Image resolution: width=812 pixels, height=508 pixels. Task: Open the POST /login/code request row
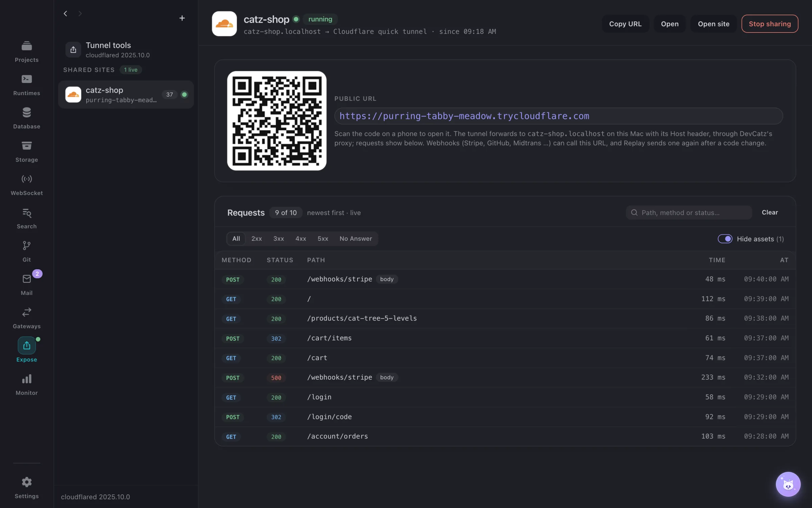point(505,417)
